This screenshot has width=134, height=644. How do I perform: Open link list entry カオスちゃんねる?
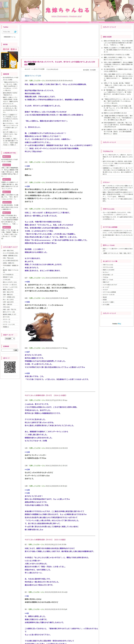[x=108, y=267]
